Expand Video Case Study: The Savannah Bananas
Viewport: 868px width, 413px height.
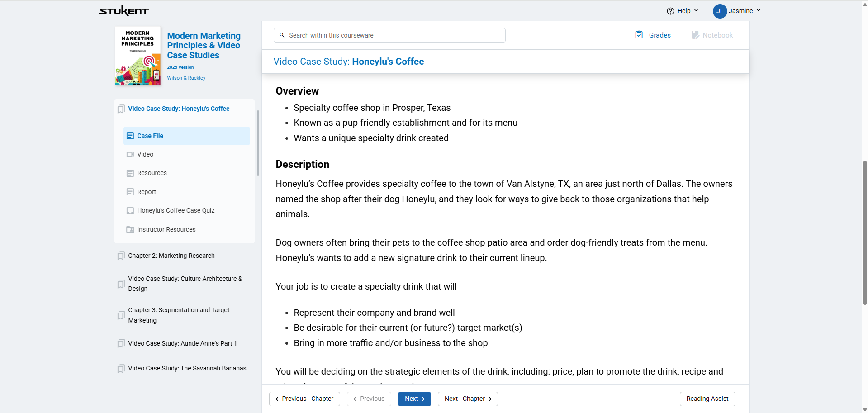(187, 368)
